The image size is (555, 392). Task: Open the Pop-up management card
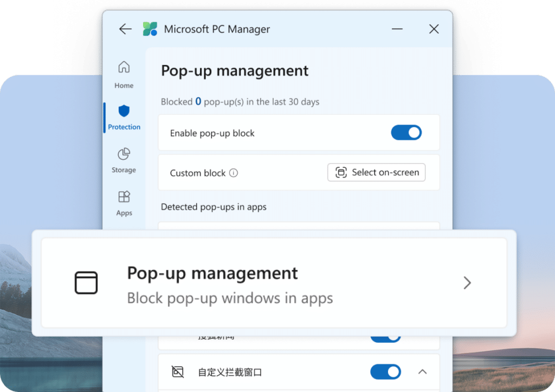click(x=274, y=283)
